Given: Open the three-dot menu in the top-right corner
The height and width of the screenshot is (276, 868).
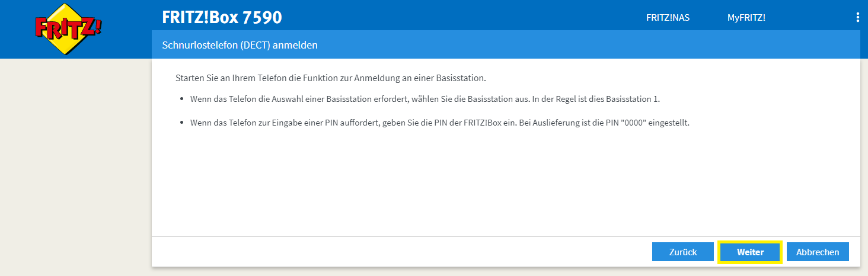Looking at the screenshot, I should click(857, 18).
